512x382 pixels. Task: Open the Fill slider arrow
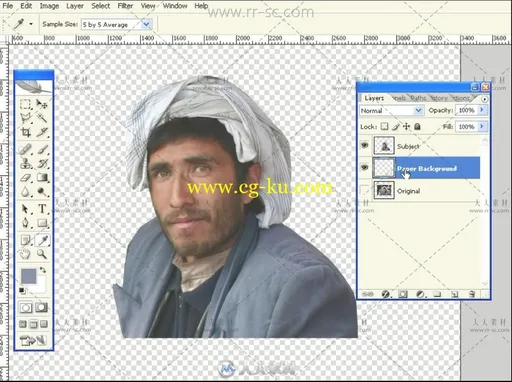[x=482, y=126]
